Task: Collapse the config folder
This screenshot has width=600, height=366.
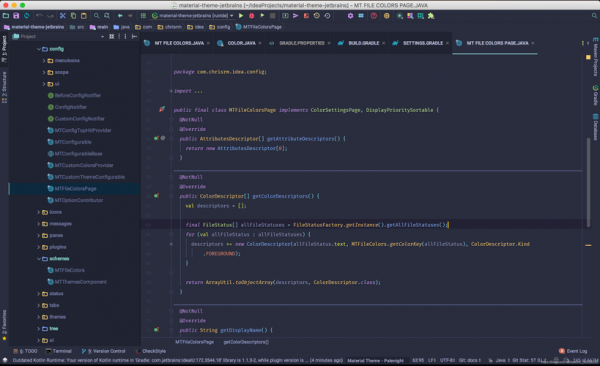Action: click(x=39, y=49)
